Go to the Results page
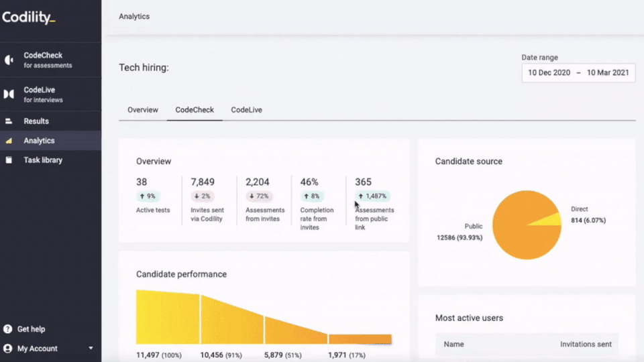Screen dimensions: 644x362 [x=50, y=121]
